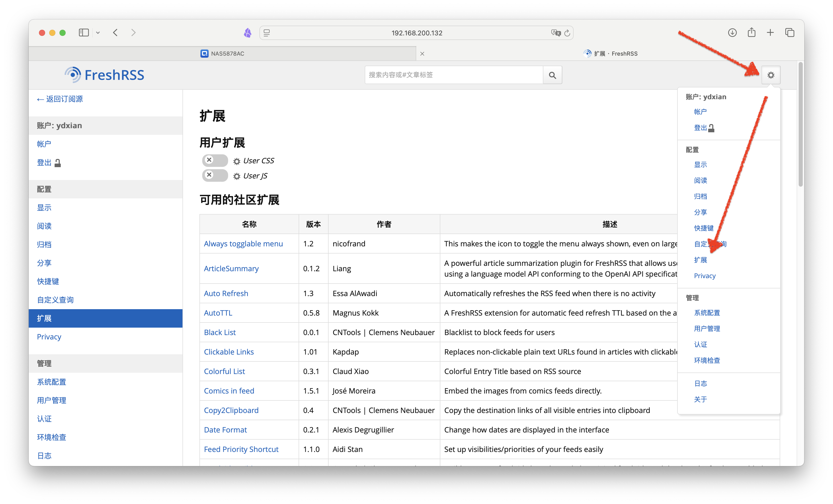
Task: Choose 环境检查 in gear dropdown menu
Action: pos(707,360)
